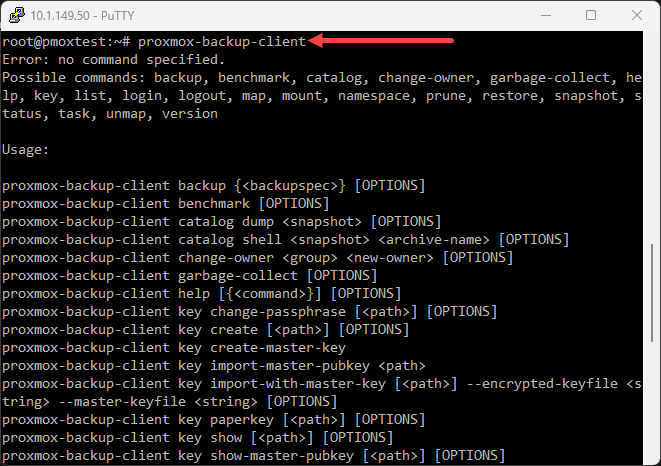Click the 'key create-master-key' usage line
The width and height of the screenshot is (661, 466).
click(174, 348)
